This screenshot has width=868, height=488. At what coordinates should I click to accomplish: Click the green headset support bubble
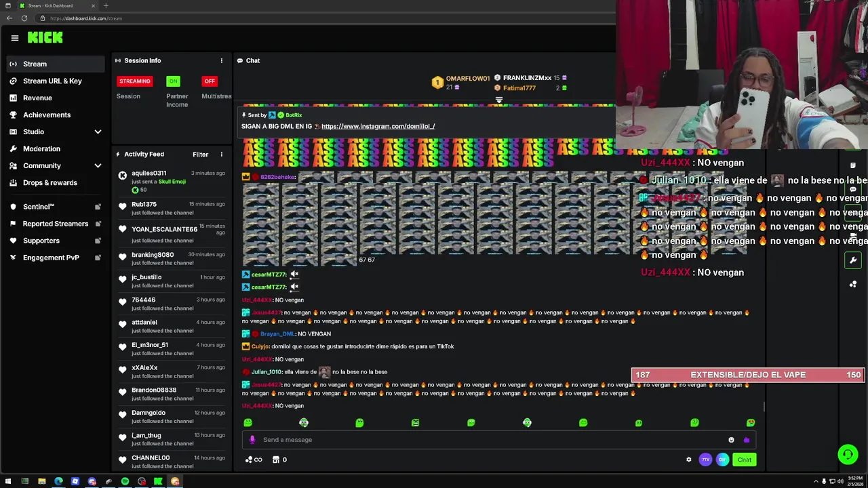pos(848,454)
